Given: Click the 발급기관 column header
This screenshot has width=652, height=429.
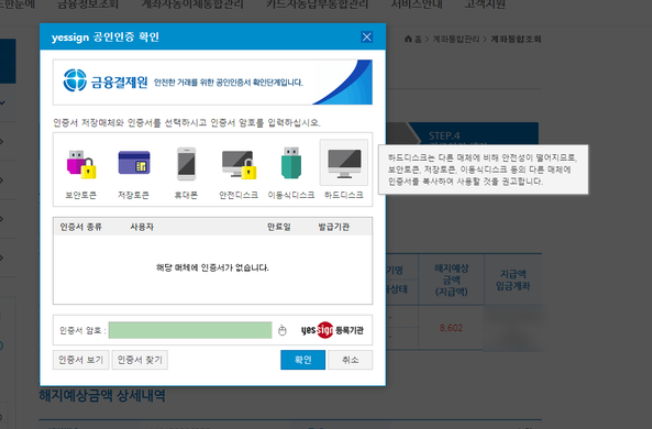Looking at the screenshot, I should pos(333,227).
